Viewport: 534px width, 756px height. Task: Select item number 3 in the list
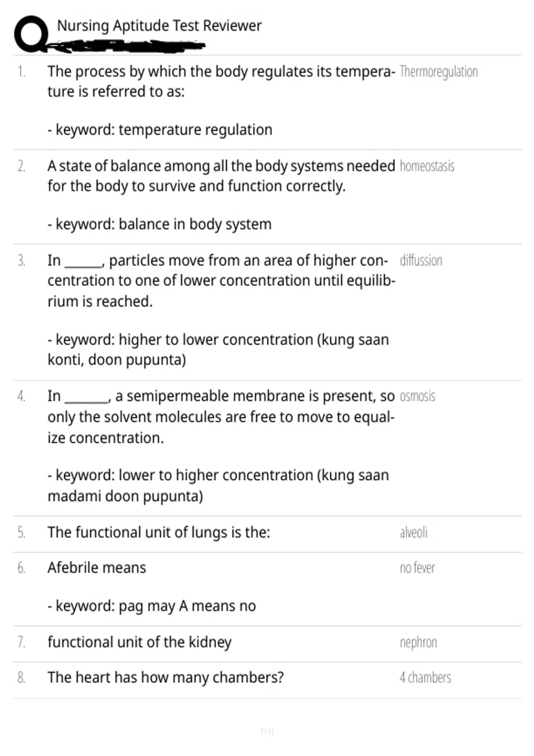(x=21, y=261)
